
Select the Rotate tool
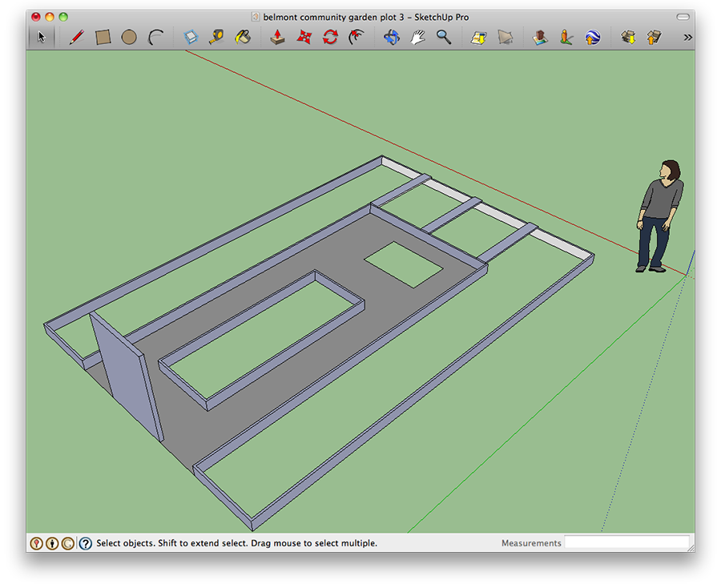pyautogui.click(x=330, y=37)
